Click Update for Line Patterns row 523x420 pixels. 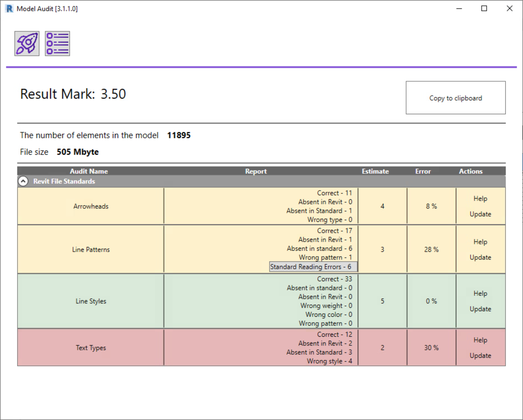coord(480,257)
